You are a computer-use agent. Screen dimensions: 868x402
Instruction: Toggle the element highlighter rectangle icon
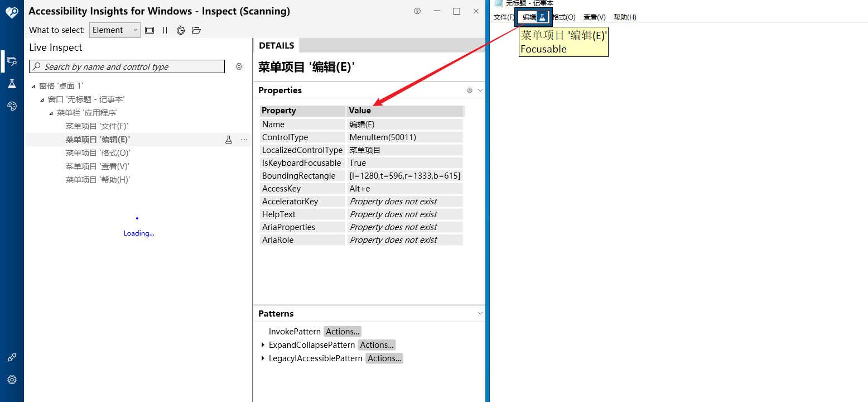[x=149, y=30]
